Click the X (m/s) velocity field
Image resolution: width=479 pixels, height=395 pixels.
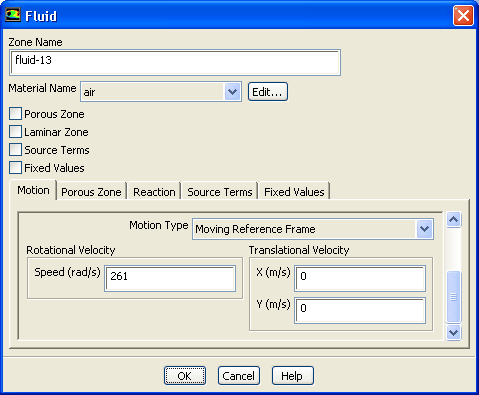360,278
